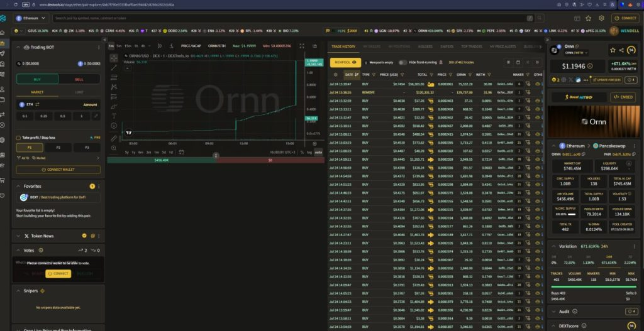The width and height of the screenshot is (644, 331).
Task: Open trade history table settings gear
Action: 336,75
